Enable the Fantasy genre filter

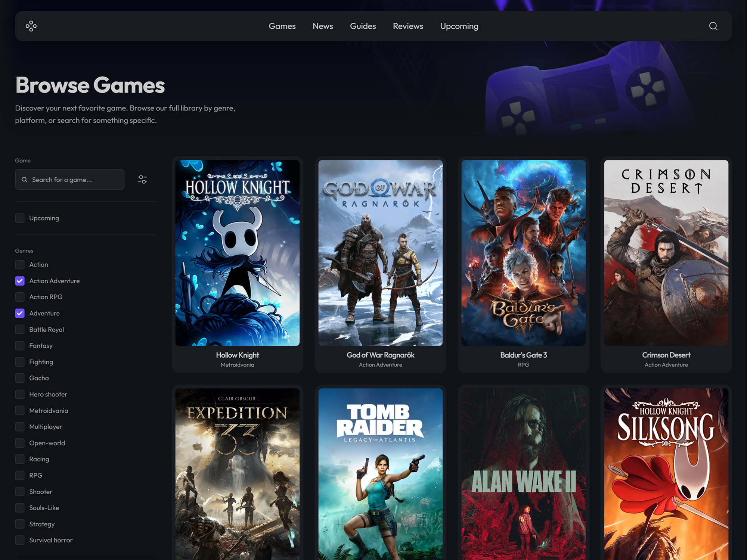[20, 346]
